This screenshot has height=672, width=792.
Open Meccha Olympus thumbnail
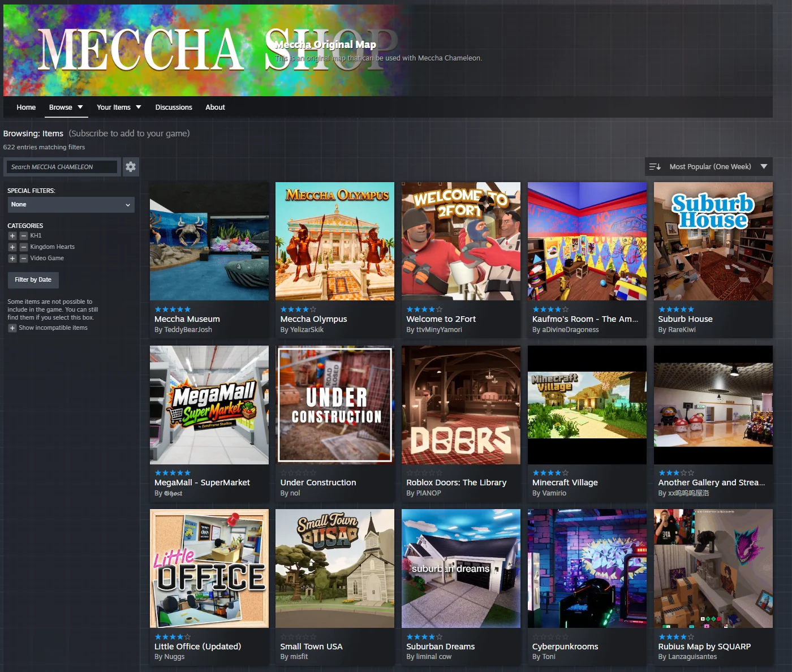(x=335, y=241)
